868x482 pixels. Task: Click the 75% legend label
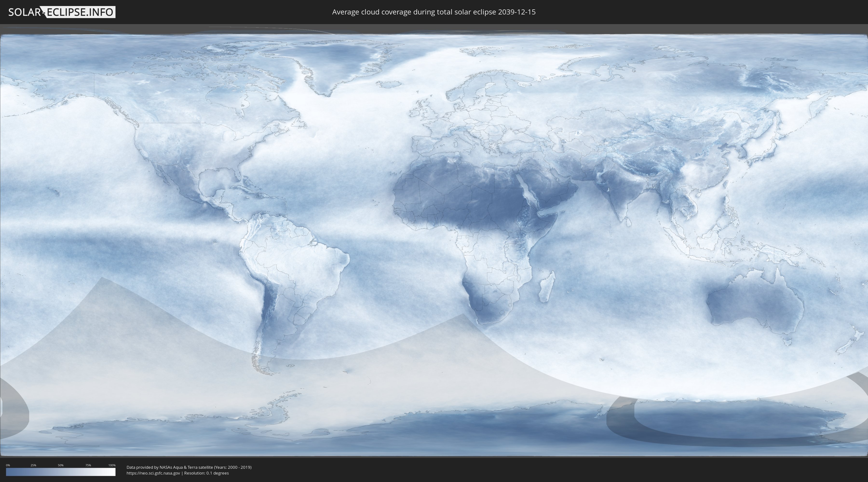[x=88, y=465]
